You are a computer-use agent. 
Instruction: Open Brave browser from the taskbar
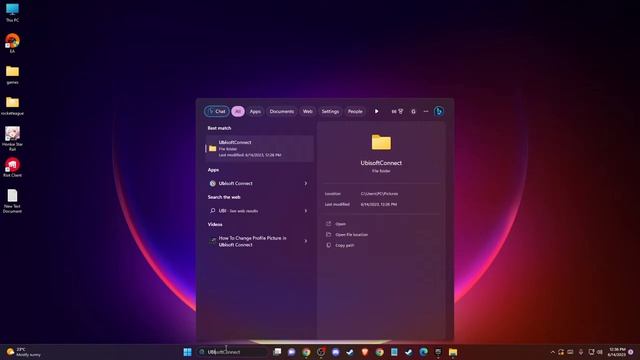[365, 352]
